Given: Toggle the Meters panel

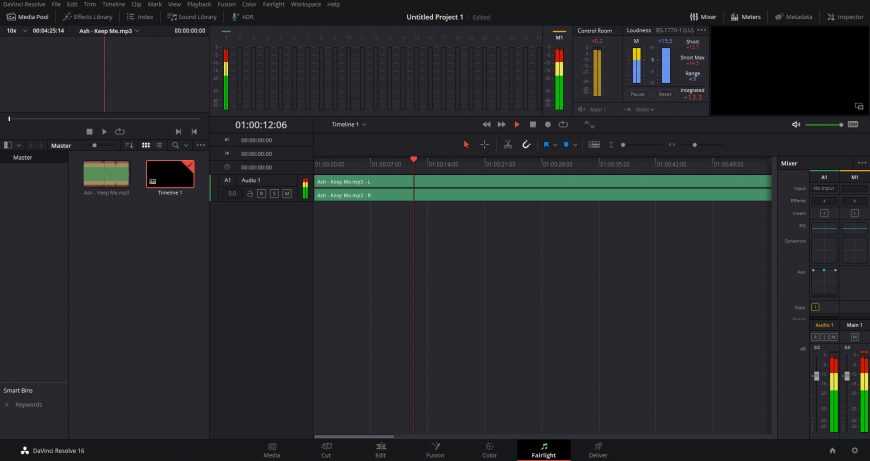Looking at the screenshot, I should [746, 17].
